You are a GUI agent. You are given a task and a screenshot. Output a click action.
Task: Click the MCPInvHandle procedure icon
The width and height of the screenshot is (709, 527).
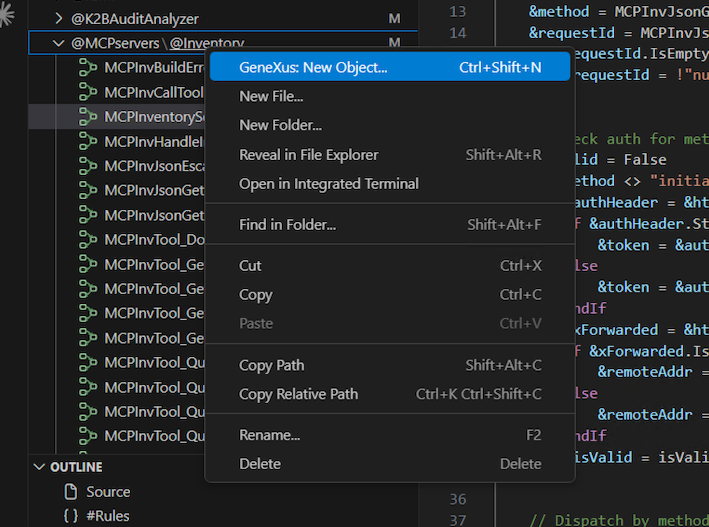click(88, 141)
